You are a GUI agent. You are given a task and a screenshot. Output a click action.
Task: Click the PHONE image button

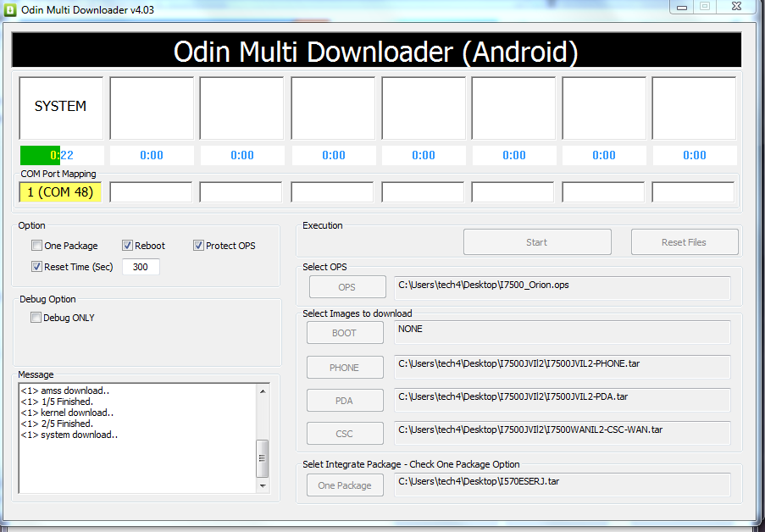(345, 368)
